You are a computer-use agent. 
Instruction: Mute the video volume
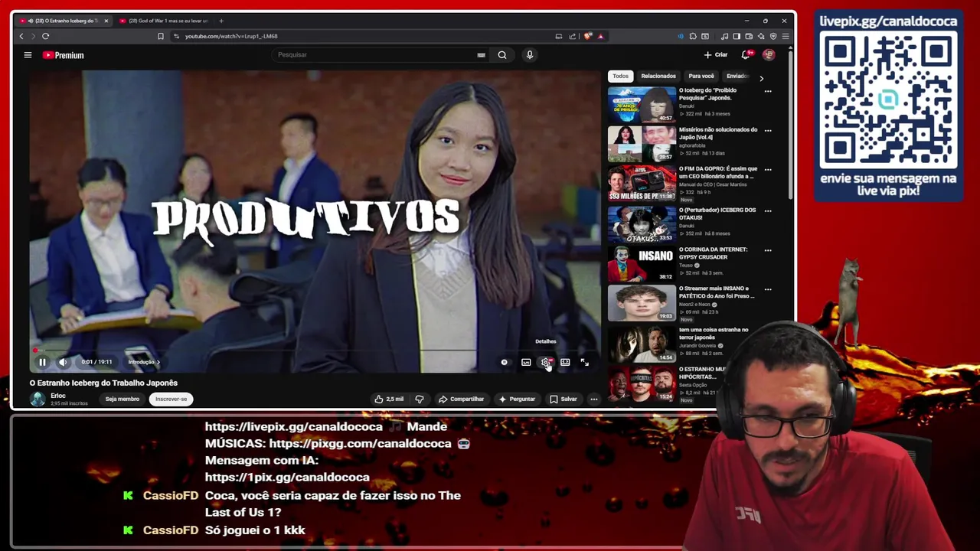[x=63, y=362]
